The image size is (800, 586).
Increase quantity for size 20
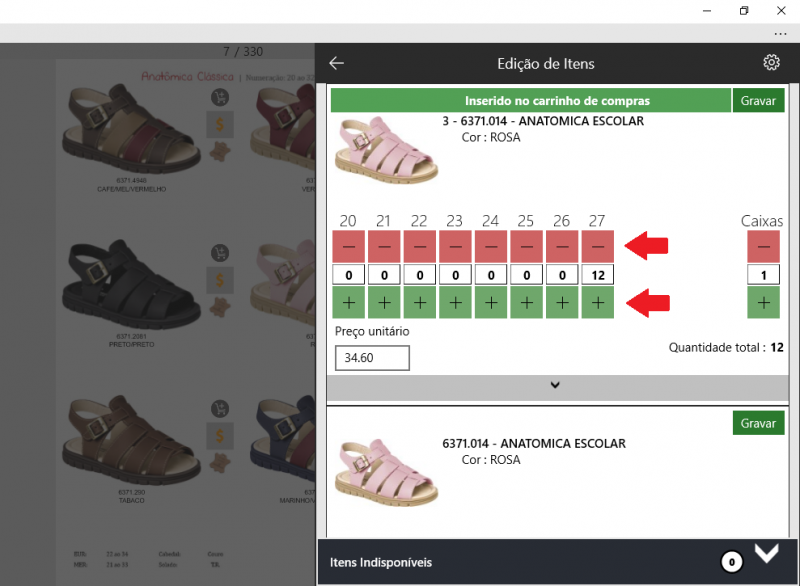(348, 302)
